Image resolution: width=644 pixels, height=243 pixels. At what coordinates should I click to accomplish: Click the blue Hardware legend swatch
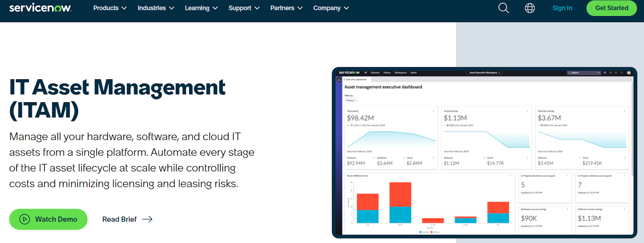420,232
